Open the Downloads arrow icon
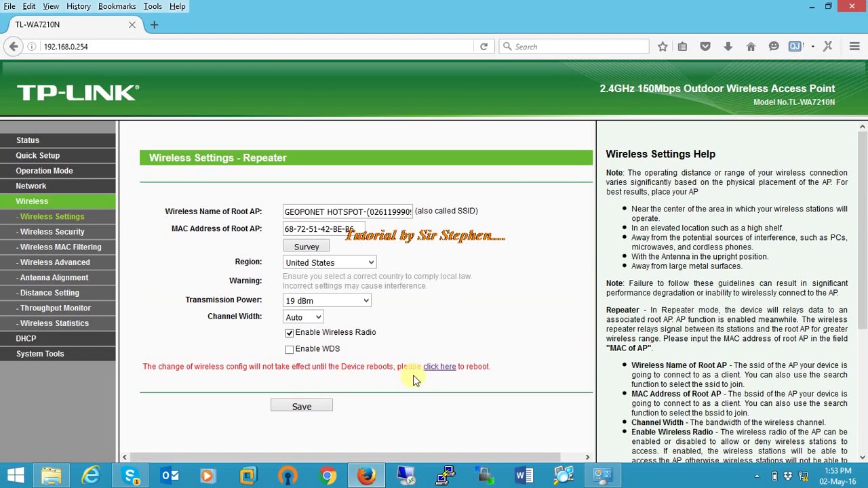This screenshot has height=488, width=868. 728,46
